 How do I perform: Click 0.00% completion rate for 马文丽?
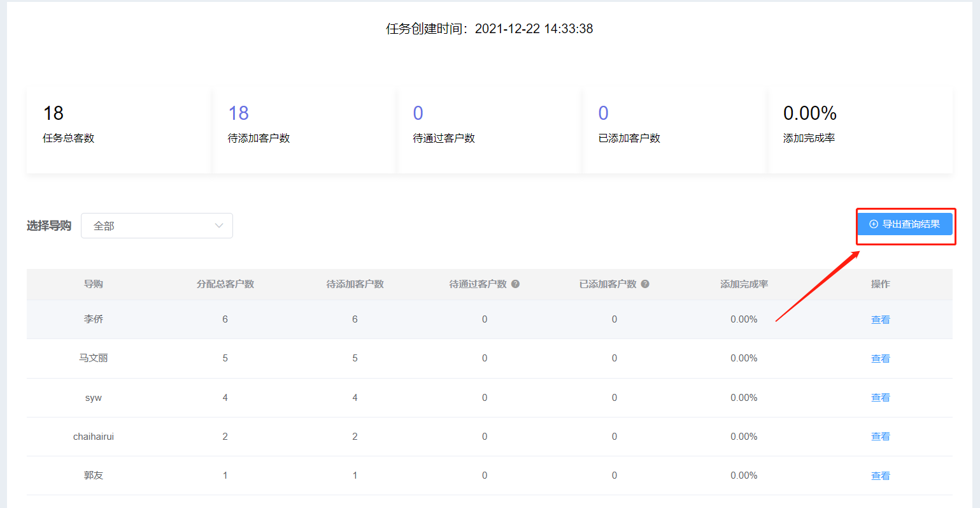[744, 358]
